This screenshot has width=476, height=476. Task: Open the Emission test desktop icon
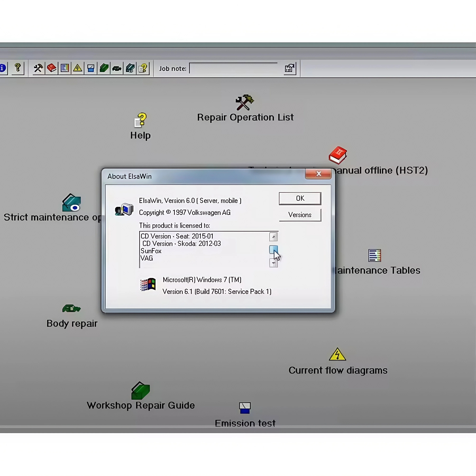pyautogui.click(x=245, y=408)
